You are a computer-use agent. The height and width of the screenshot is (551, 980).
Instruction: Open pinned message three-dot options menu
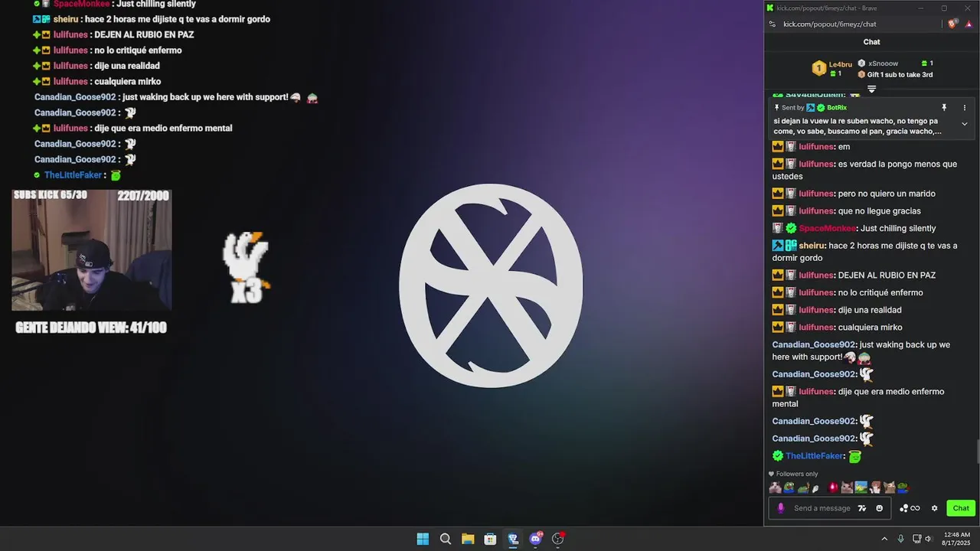click(965, 108)
